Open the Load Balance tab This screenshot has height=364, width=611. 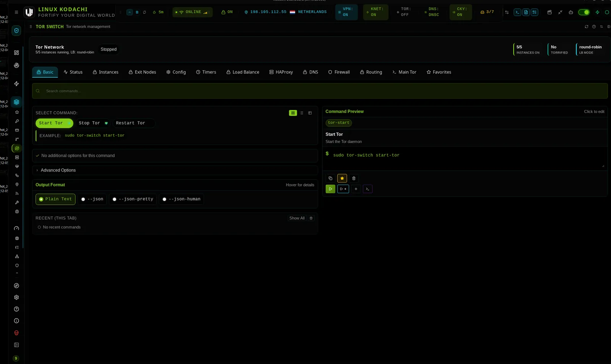242,72
